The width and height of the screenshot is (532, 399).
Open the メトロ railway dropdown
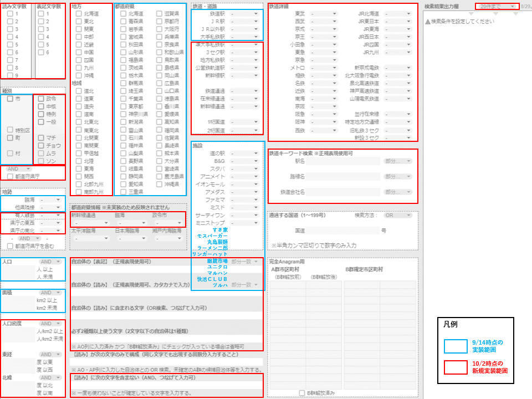click(324, 68)
